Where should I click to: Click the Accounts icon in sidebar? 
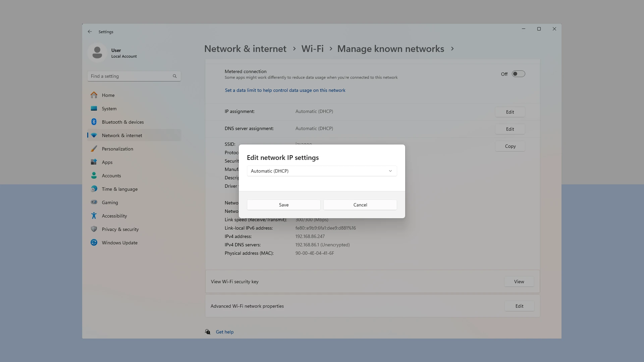(94, 176)
